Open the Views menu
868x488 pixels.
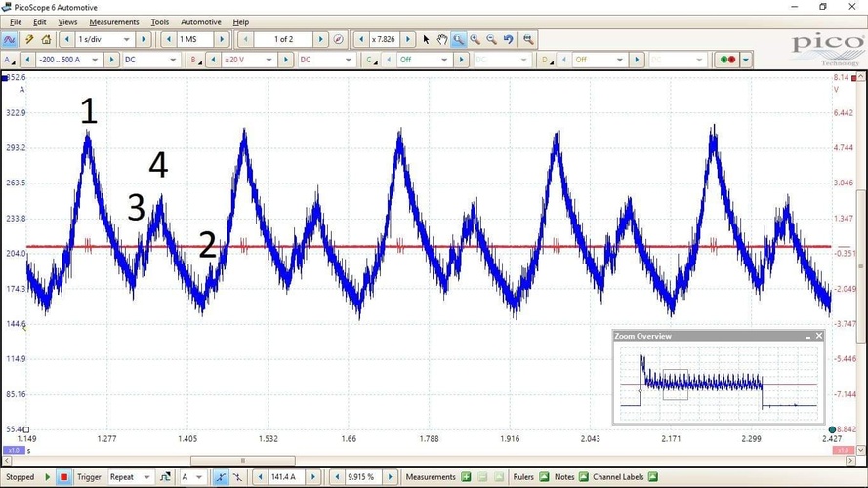(x=67, y=22)
